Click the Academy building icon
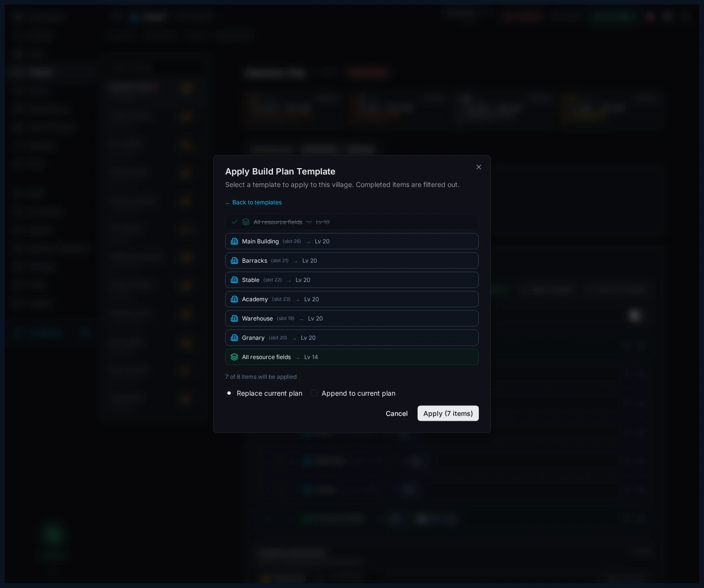 click(x=235, y=299)
